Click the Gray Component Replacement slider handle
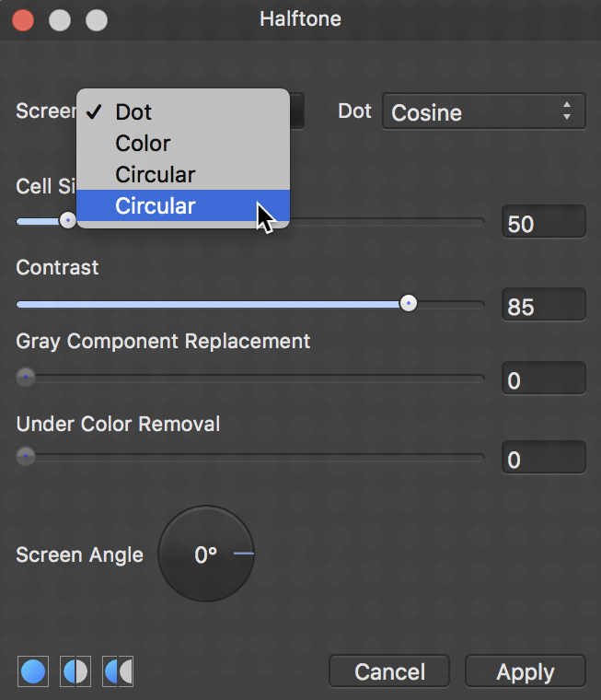 (x=26, y=378)
